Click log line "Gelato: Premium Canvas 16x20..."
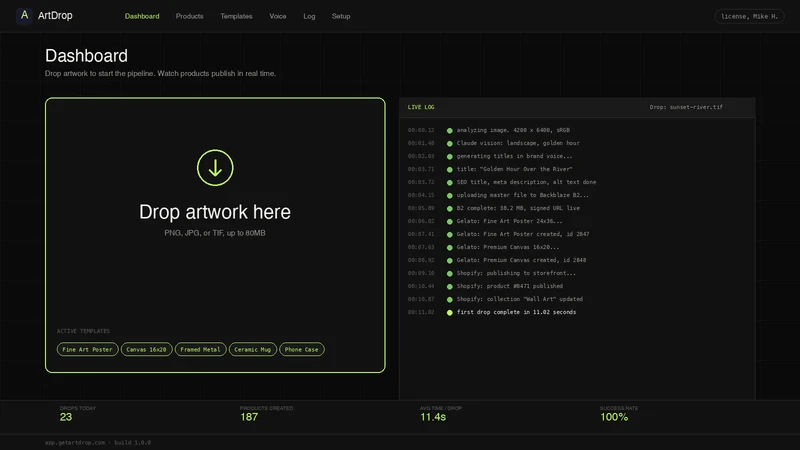 click(x=508, y=247)
